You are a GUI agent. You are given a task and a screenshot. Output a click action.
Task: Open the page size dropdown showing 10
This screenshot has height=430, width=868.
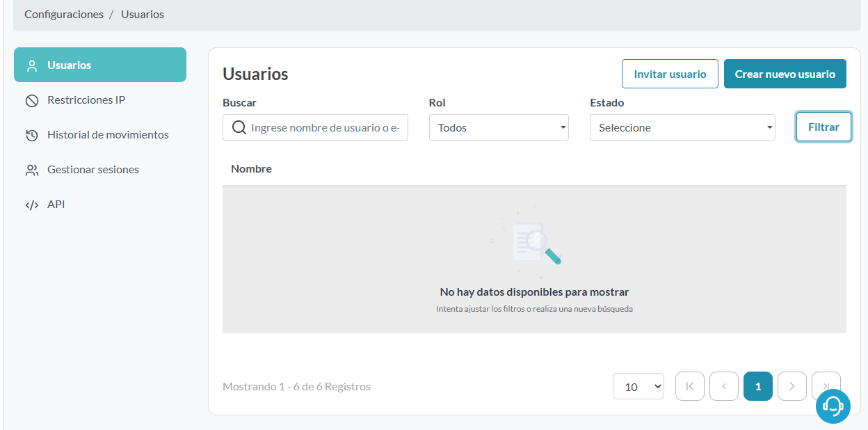(638, 387)
